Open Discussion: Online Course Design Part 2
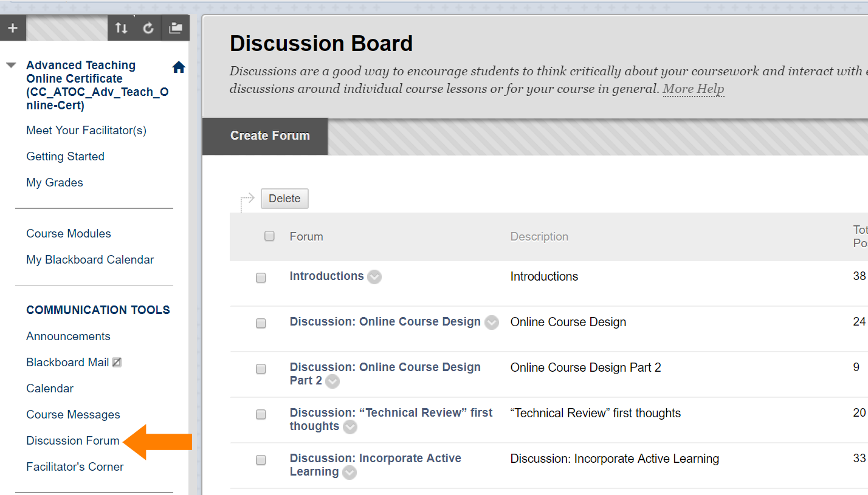The height and width of the screenshot is (495, 868). pos(385,374)
